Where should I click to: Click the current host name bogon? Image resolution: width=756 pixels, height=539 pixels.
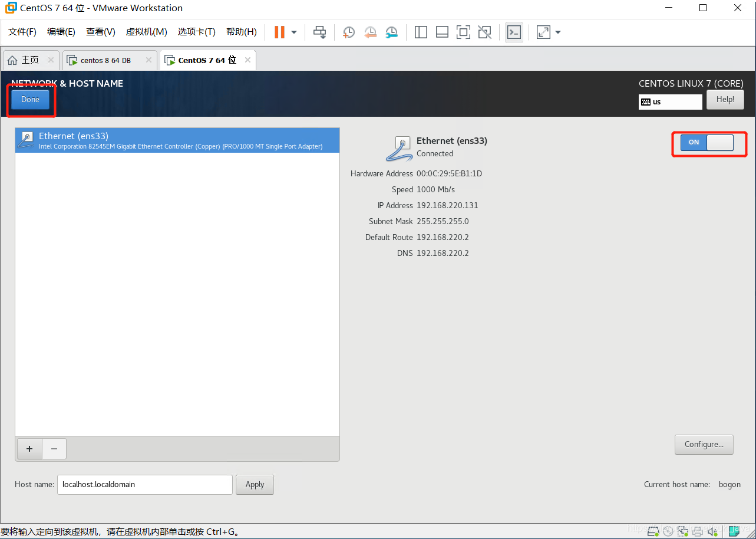(729, 484)
